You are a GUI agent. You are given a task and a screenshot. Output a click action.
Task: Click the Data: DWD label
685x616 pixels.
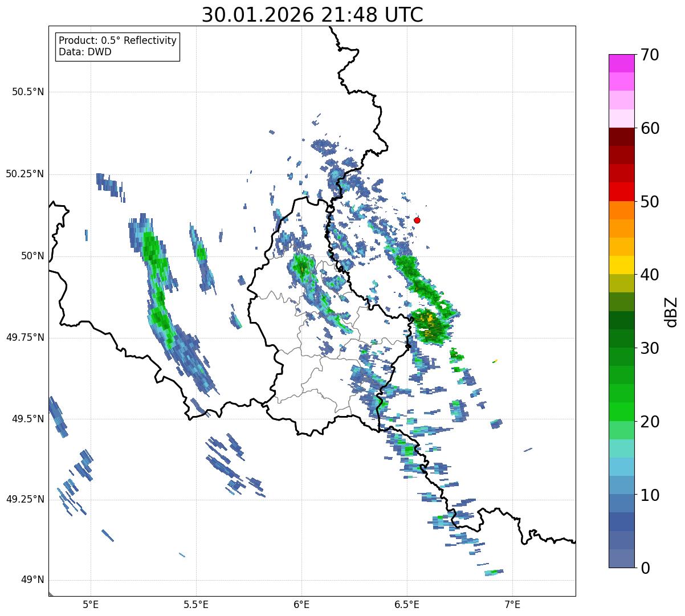pos(85,52)
